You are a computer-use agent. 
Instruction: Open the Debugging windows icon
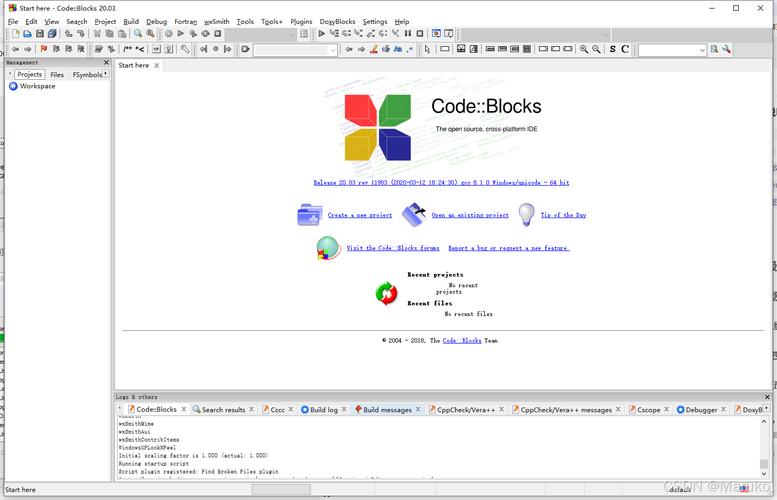pyautogui.click(x=436, y=34)
